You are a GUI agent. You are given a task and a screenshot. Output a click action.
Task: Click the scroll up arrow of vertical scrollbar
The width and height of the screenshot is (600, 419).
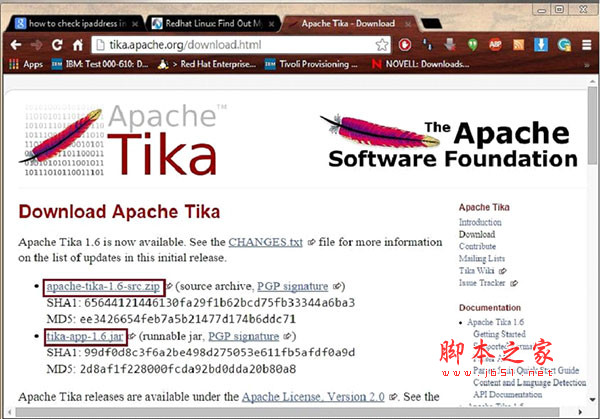592,81
